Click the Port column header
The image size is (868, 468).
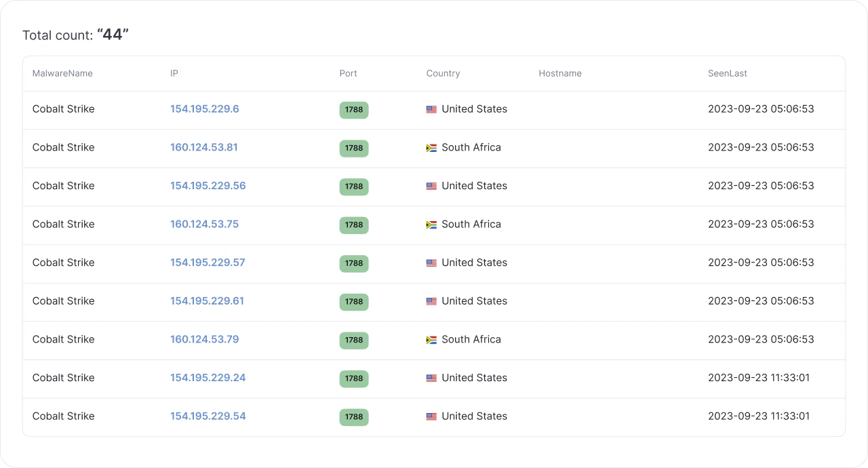[x=348, y=73]
